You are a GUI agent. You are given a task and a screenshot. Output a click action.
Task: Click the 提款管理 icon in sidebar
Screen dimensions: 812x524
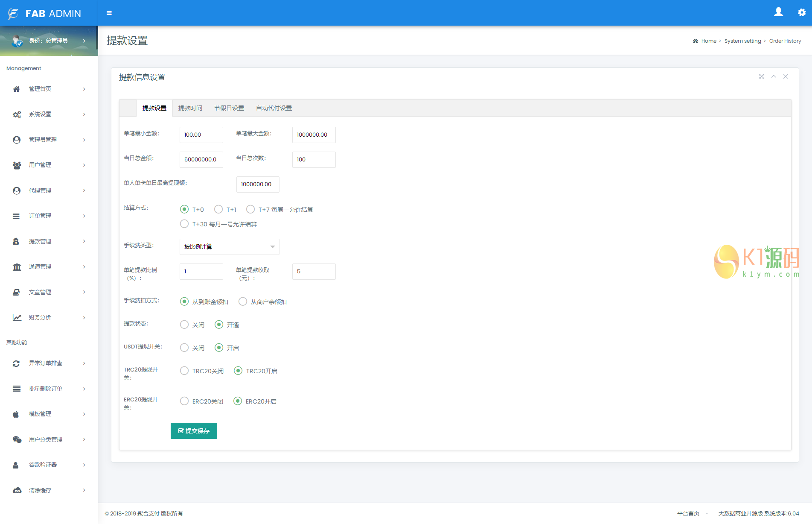coord(16,241)
